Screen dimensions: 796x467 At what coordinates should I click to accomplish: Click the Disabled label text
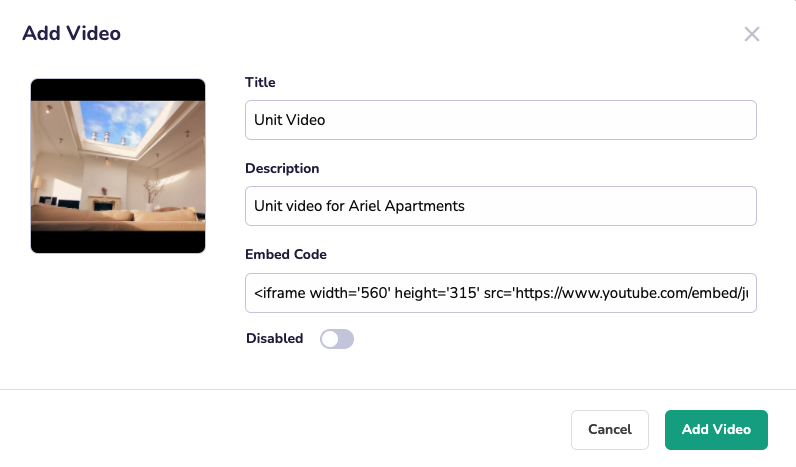pos(275,339)
